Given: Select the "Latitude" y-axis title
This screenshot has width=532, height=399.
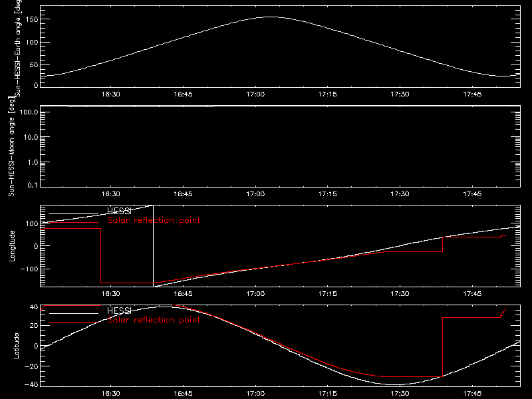Looking at the screenshot, I should 16,346.
